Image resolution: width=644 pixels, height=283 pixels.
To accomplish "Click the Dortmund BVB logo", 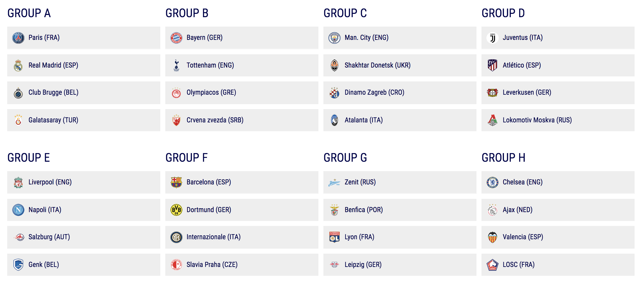I will coord(176,210).
